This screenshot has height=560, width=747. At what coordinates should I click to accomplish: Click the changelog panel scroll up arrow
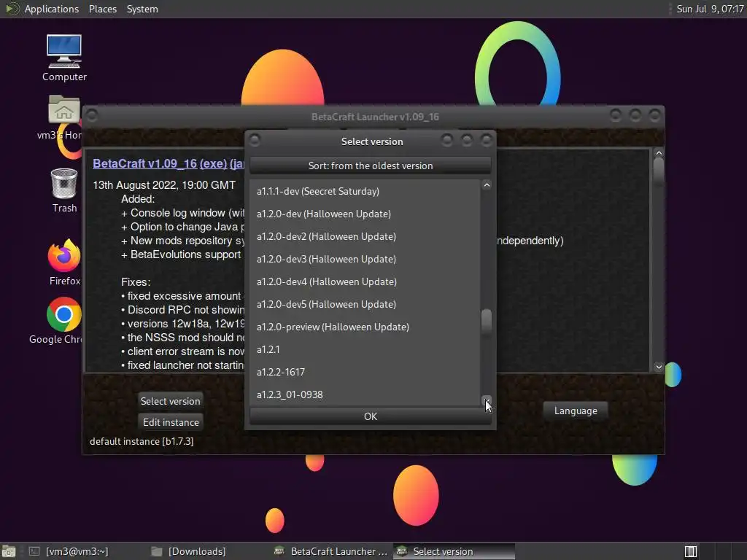click(659, 153)
